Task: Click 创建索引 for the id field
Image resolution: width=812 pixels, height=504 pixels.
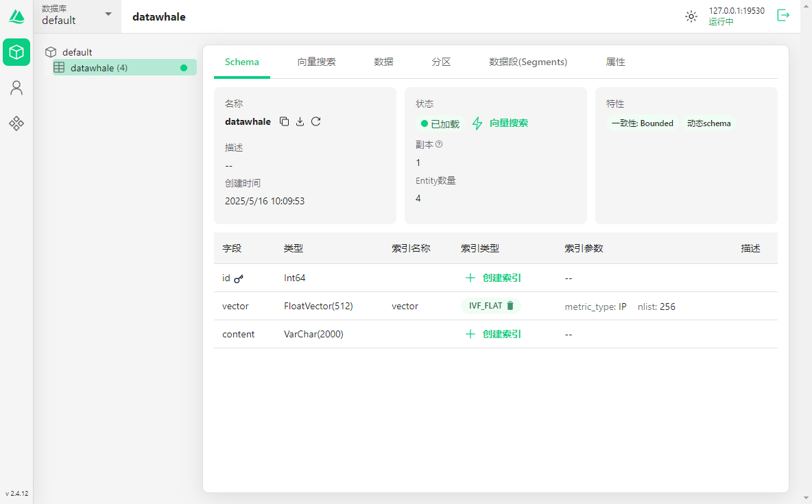Action: coord(493,278)
